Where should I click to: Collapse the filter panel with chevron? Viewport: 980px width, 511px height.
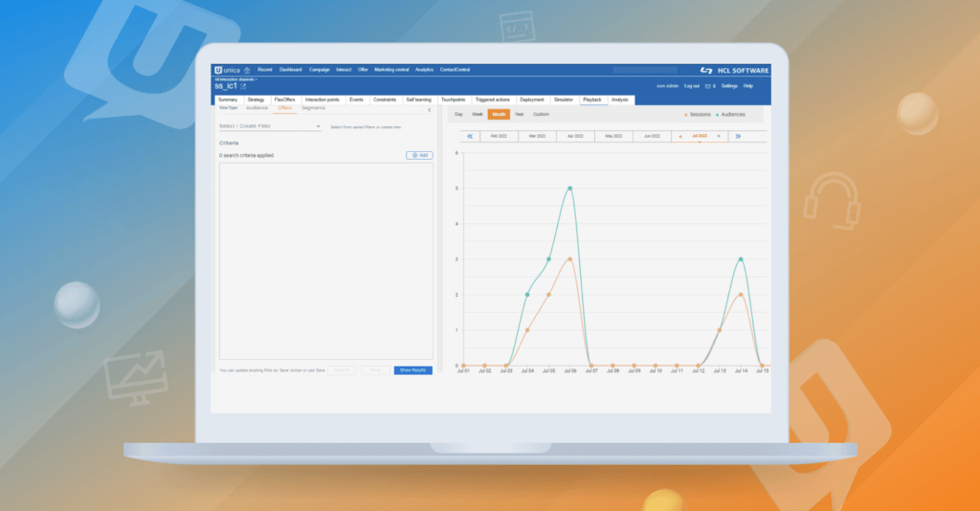click(x=429, y=110)
